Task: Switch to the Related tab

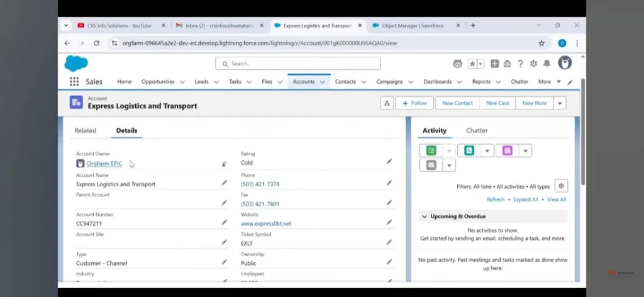Action: (x=86, y=130)
